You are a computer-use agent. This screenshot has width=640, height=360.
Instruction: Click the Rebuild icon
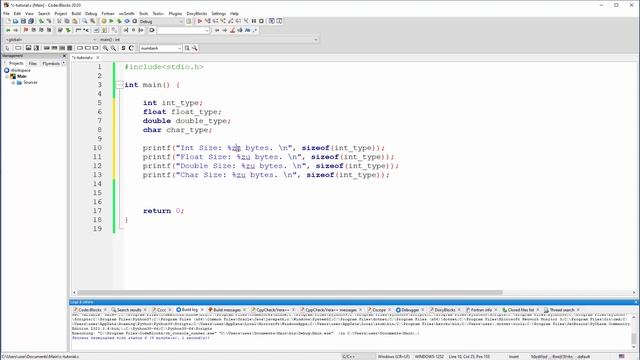[x=127, y=21]
